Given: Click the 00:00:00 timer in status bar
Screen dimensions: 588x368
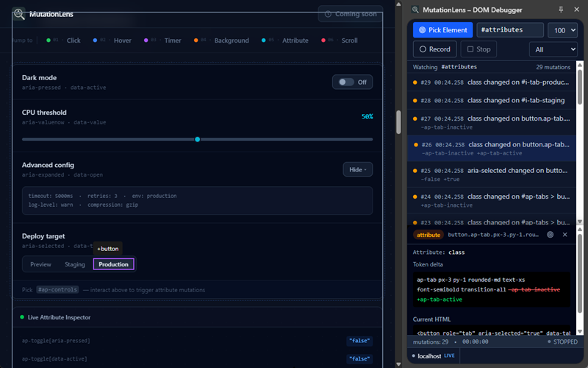Looking at the screenshot, I should click(475, 342).
